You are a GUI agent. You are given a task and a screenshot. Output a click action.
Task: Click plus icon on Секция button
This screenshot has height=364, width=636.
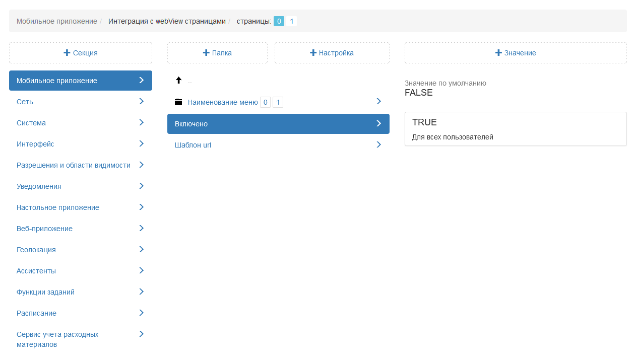pyautogui.click(x=67, y=53)
